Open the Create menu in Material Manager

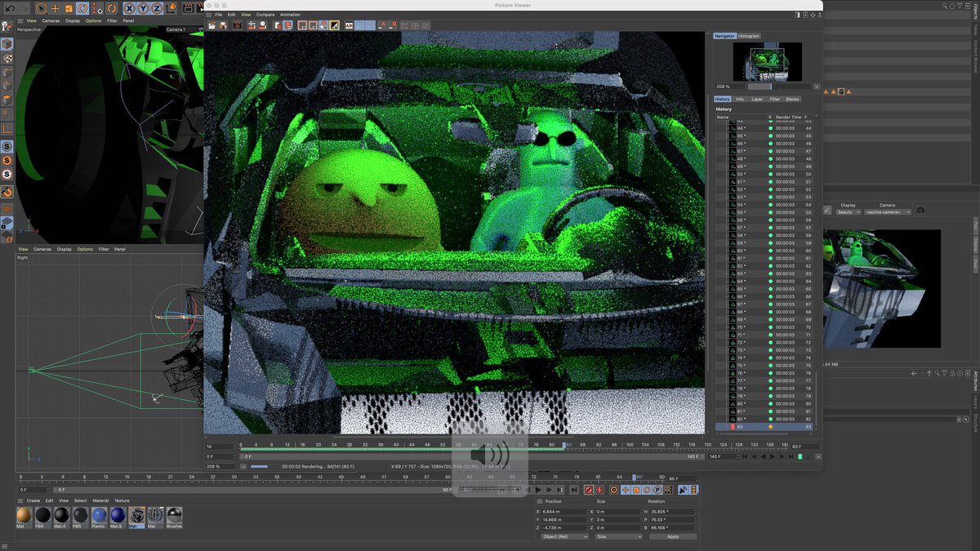33,500
